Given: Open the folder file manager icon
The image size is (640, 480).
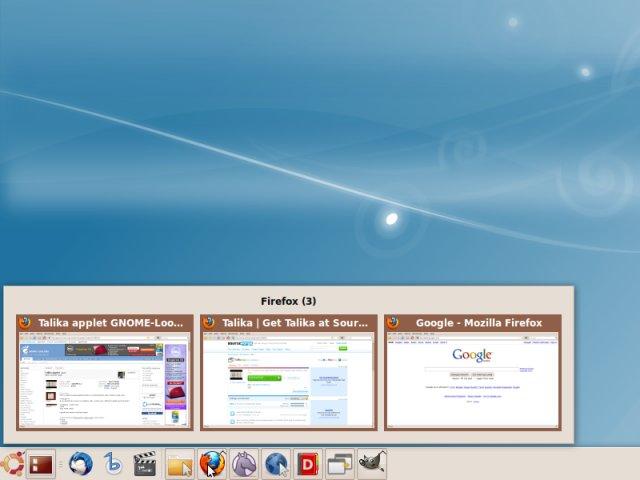Looking at the screenshot, I should tap(179, 465).
